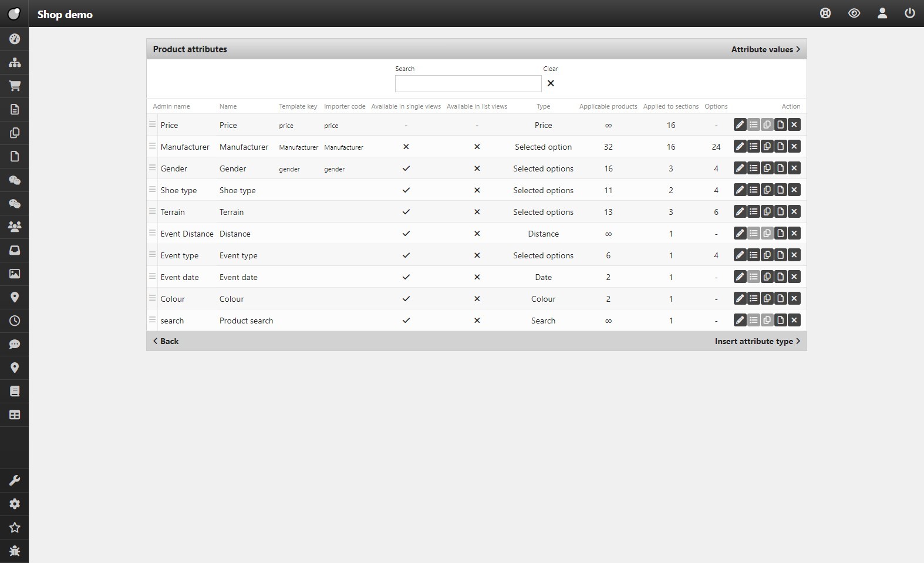
Task: Disable single views availability for Terrain
Action: (406, 212)
